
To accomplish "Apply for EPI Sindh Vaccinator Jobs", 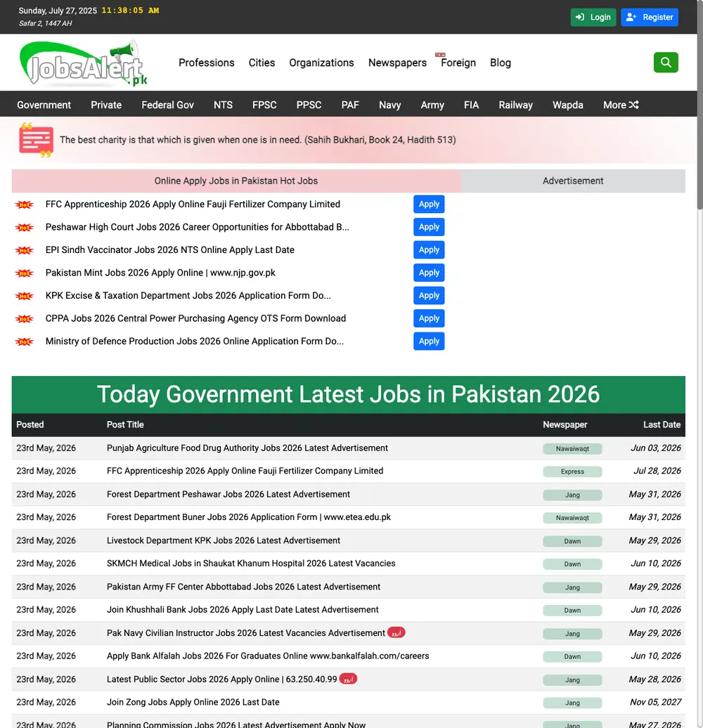I will tap(429, 249).
